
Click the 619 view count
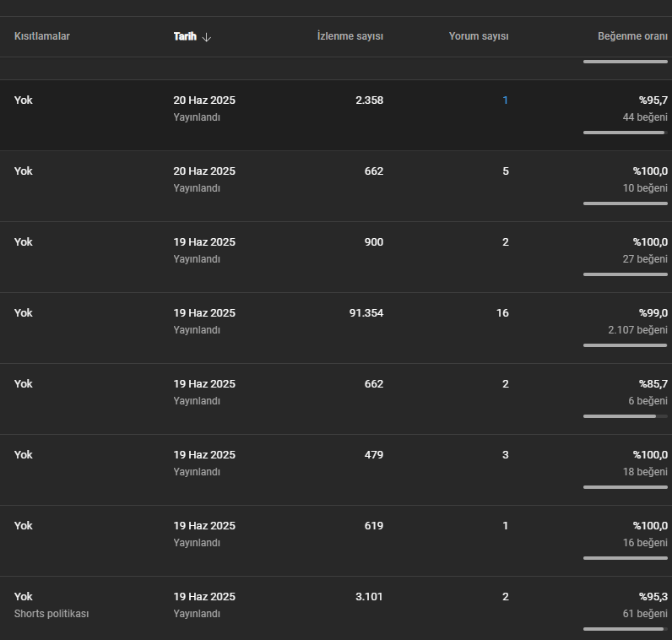pyautogui.click(x=374, y=525)
